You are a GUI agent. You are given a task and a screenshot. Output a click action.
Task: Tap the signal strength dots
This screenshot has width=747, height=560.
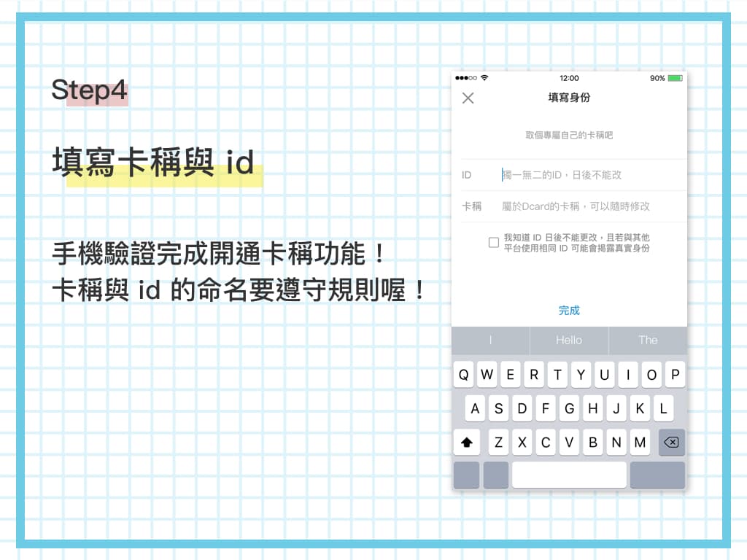(466, 77)
